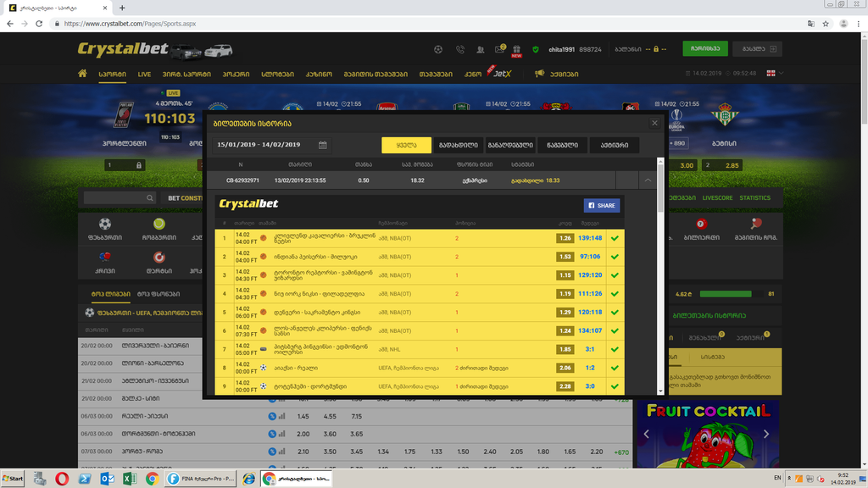Viewport: 868px width, 488px height.
Task: Open the messages envelope icon
Action: pyautogui.click(x=500, y=49)
